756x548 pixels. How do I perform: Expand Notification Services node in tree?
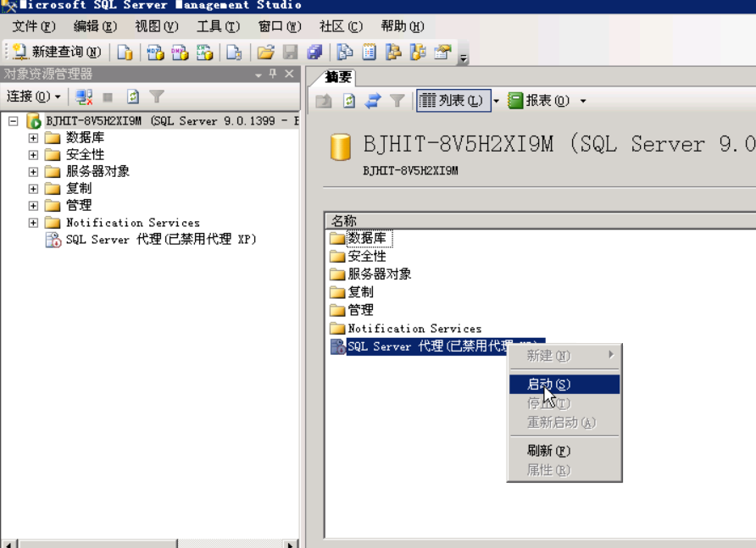(x=33, y=223)
